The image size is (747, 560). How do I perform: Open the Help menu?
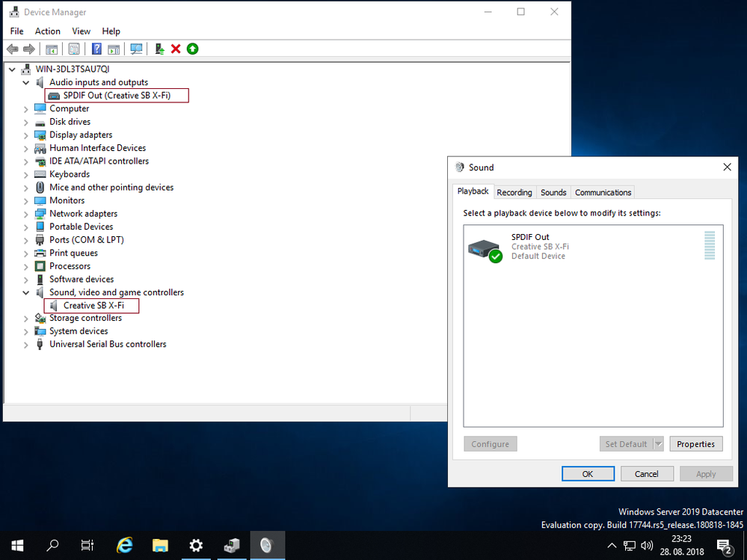pos(111,31)
